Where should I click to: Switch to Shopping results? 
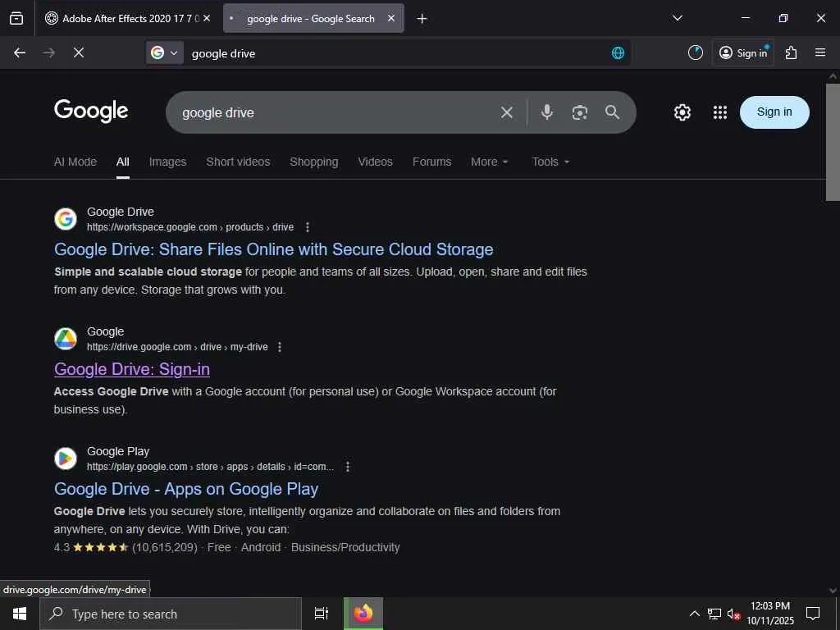tap(314, 162)
